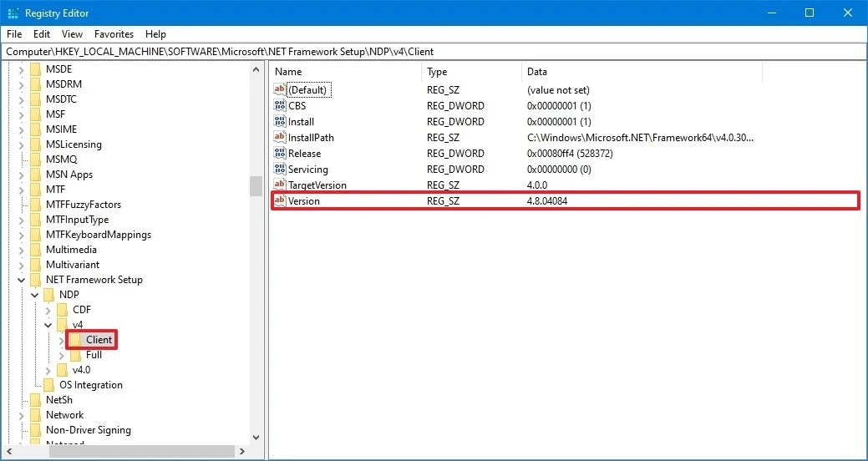Click the MSDE folder icon

point(36,69)
